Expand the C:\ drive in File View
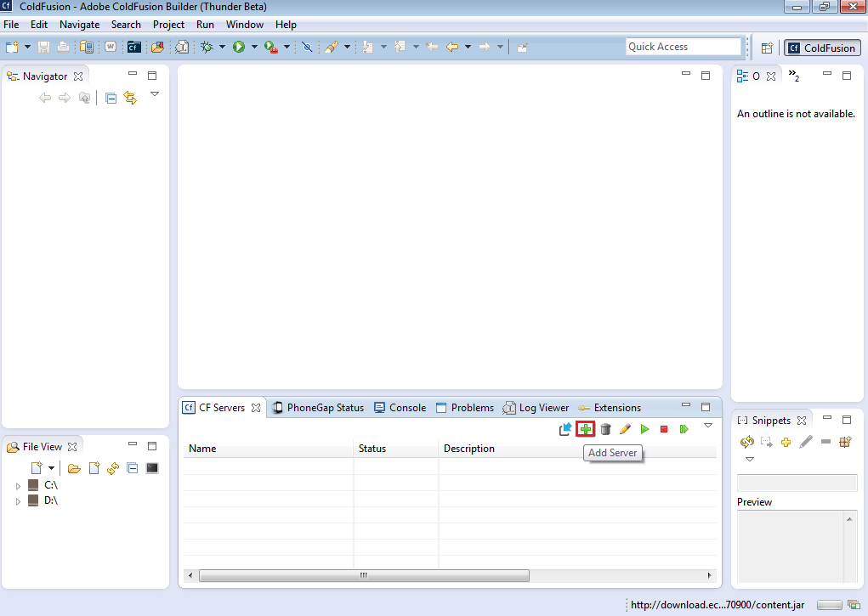 pyautogui.click(x=18, y=484)
